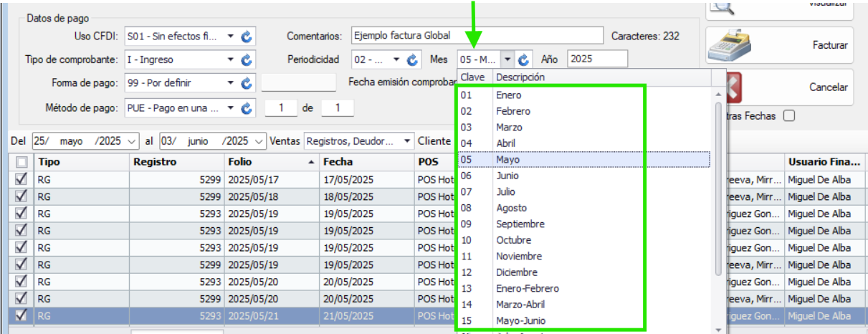The width and height of the screenshot is (868, 334).
Task: Uncheck the row with folio 2025/05/17
Action: pyautogui.click(x=22, y=180)
